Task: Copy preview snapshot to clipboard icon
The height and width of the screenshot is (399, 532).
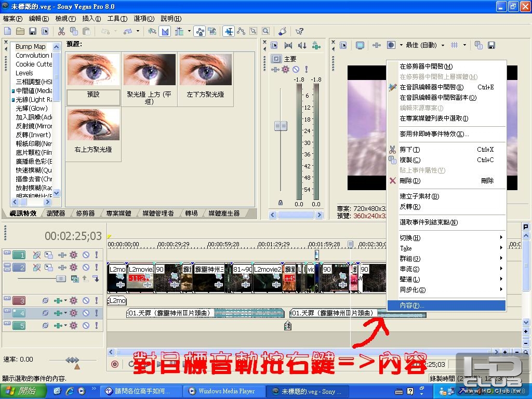Action: coord(478,46)
